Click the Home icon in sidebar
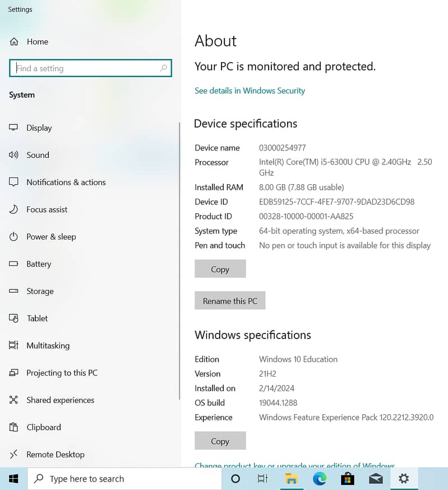448x490 pixels. tap(14, 42)
